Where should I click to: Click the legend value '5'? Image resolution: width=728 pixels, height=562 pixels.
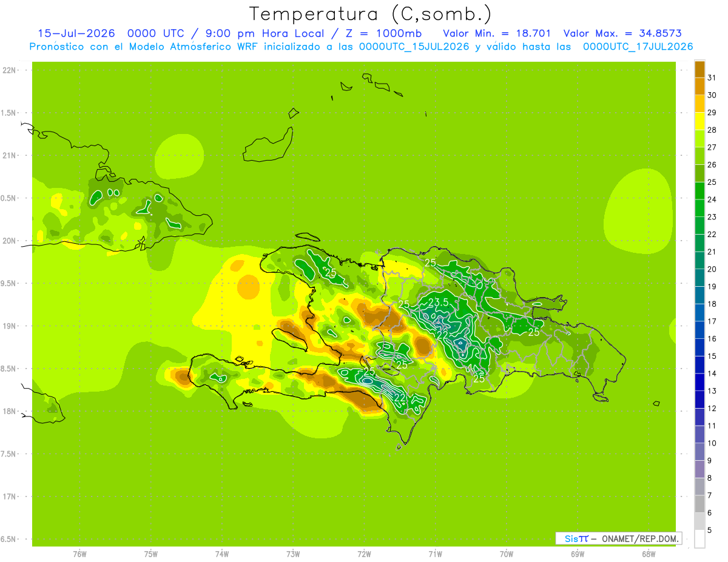pos(710,530)
